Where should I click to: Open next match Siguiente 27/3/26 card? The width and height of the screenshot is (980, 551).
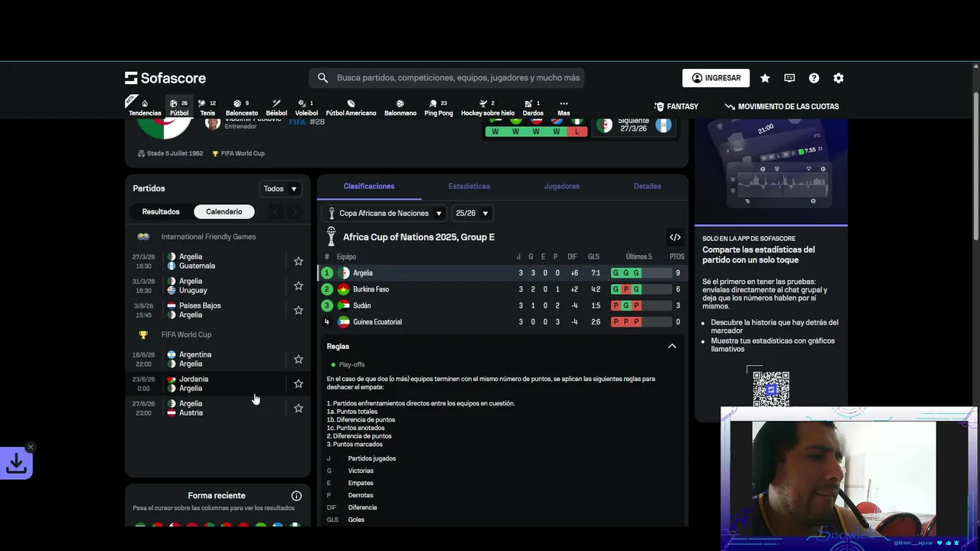pos(633,125)
